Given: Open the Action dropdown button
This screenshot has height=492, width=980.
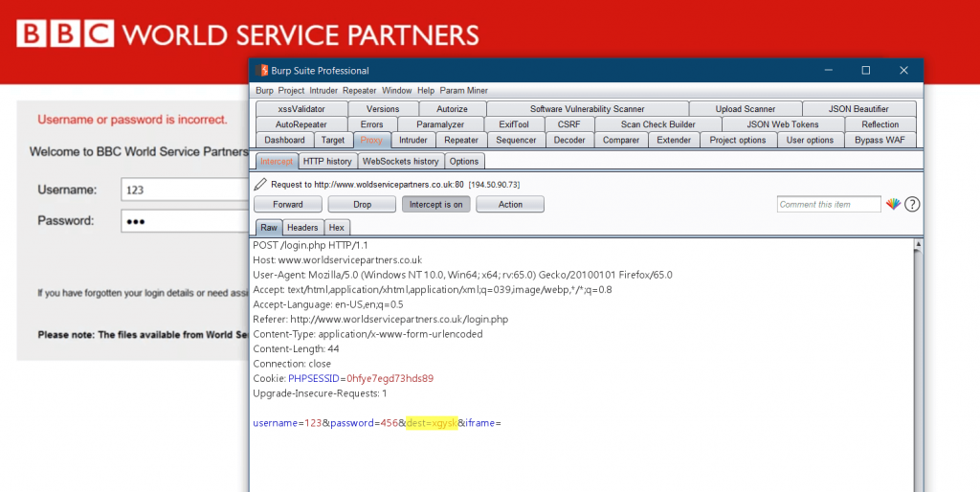Looking at the screenshot, I should click(510, 205).
